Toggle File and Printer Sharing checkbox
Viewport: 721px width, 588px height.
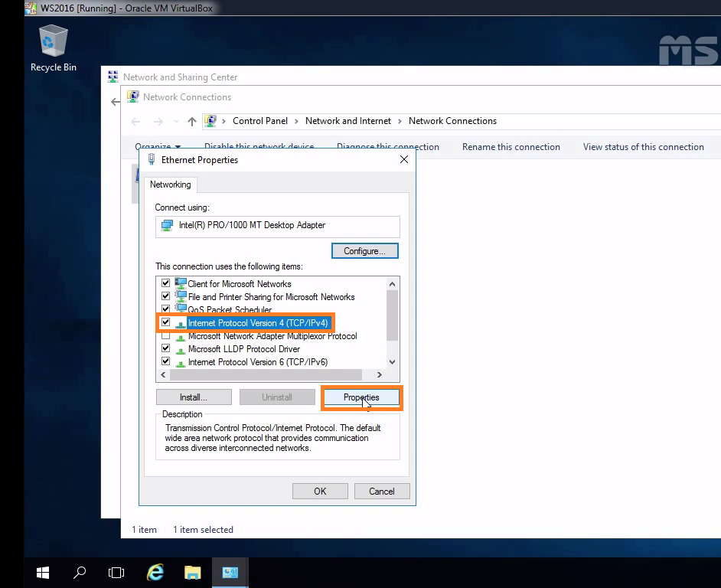pyautogui.click(x=166, y=296)
